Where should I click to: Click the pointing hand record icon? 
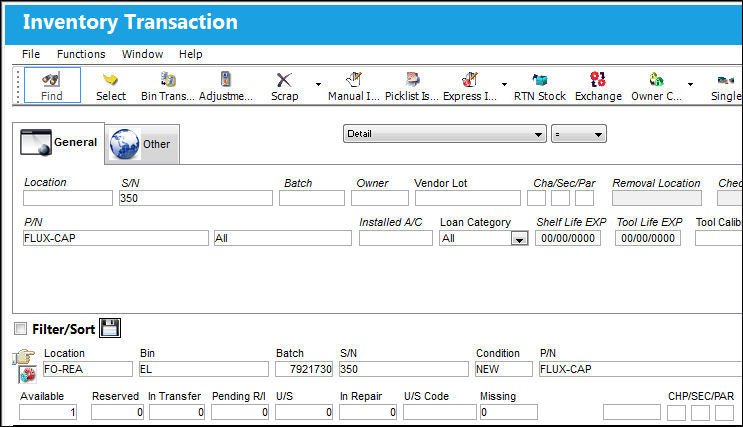pyautogui.click(x=24, y=356)
